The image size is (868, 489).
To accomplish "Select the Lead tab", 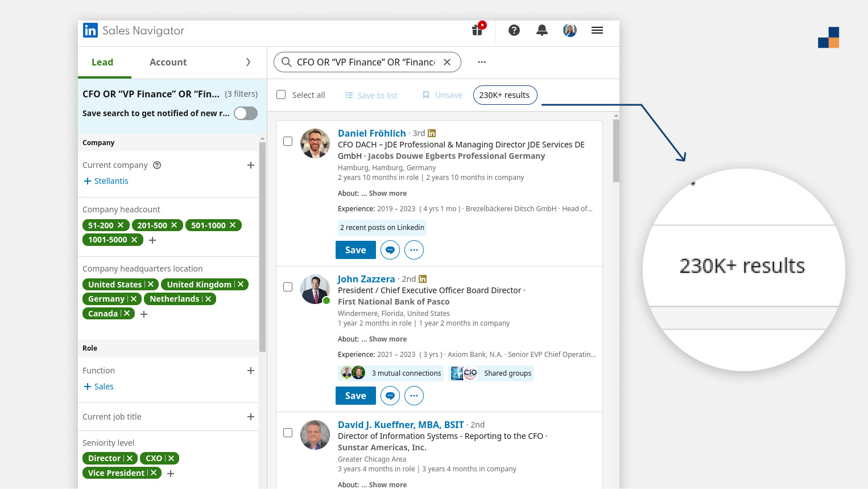I will pyautogui.click(x=102, y=63).
